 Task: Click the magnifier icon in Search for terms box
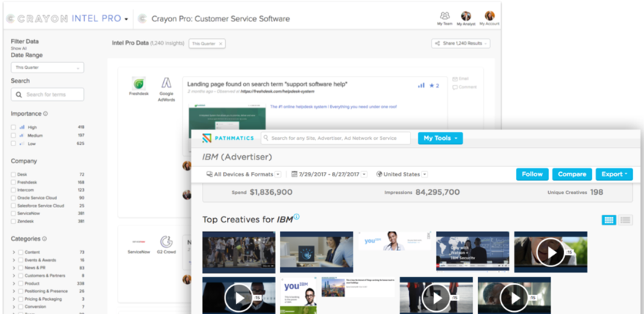pyautogui.click(x=19, y=94)
